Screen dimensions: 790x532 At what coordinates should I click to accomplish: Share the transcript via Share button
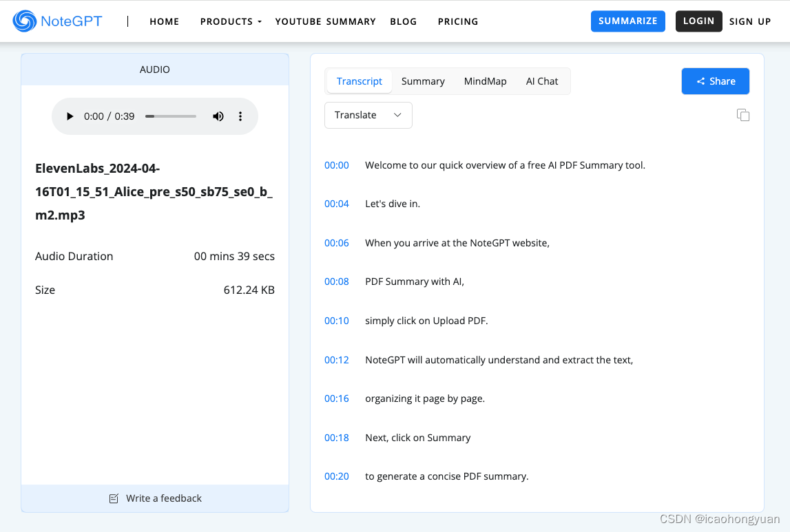click(716, 81)
